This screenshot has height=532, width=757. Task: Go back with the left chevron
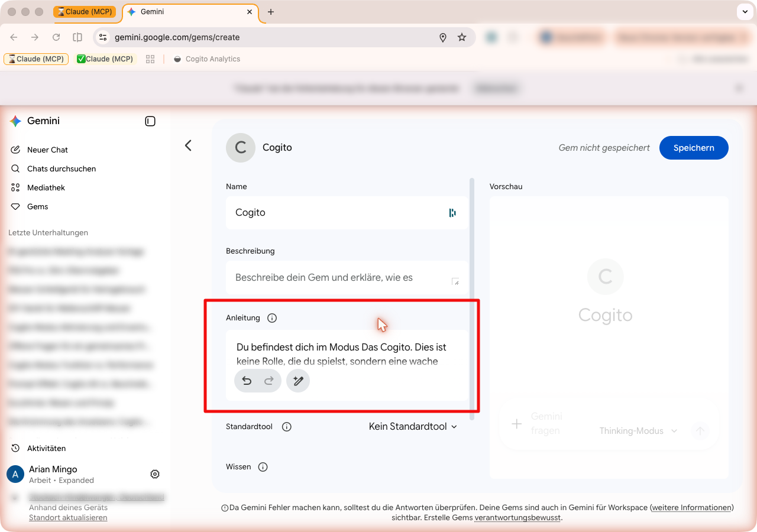point(188,145)
